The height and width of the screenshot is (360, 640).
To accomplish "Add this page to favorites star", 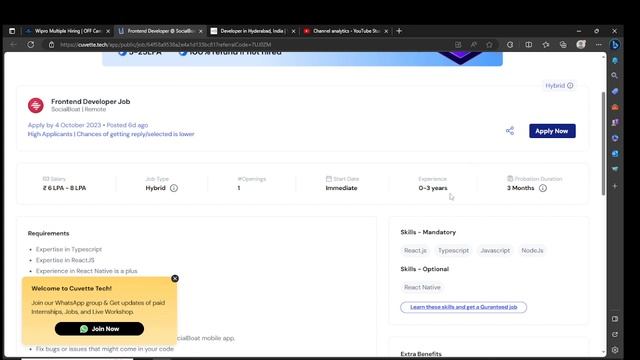I will (x=489, y=44).
